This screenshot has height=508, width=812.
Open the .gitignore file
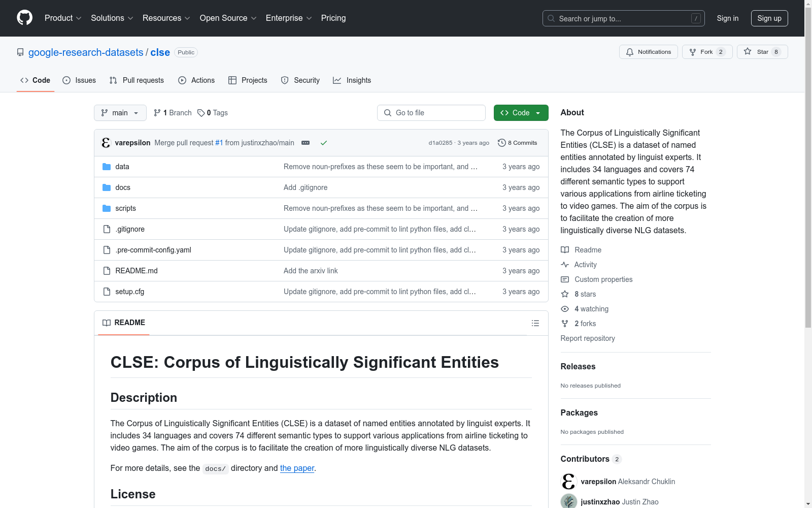coord(130,229)
